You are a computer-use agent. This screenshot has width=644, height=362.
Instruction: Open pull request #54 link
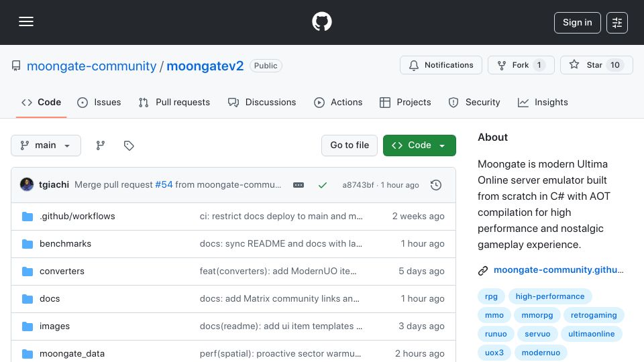tap(164, 185)
